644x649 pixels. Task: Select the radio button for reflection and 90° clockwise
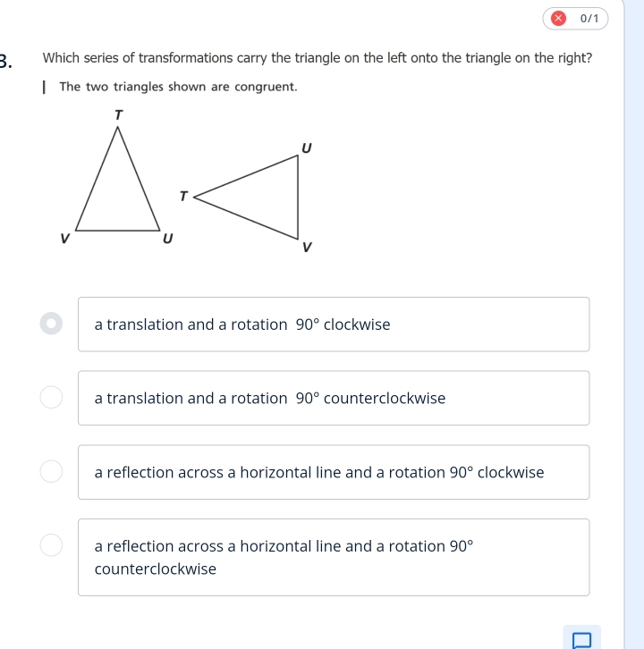(52, 471)
